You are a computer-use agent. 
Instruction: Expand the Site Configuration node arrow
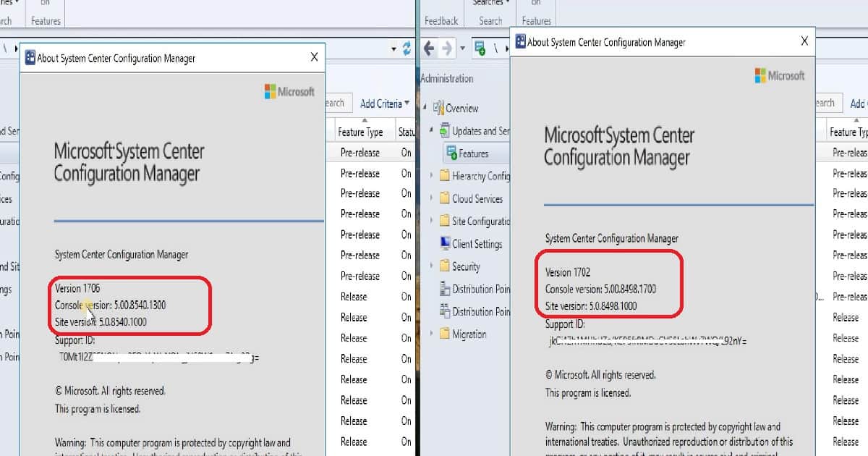tap(433, 221)
